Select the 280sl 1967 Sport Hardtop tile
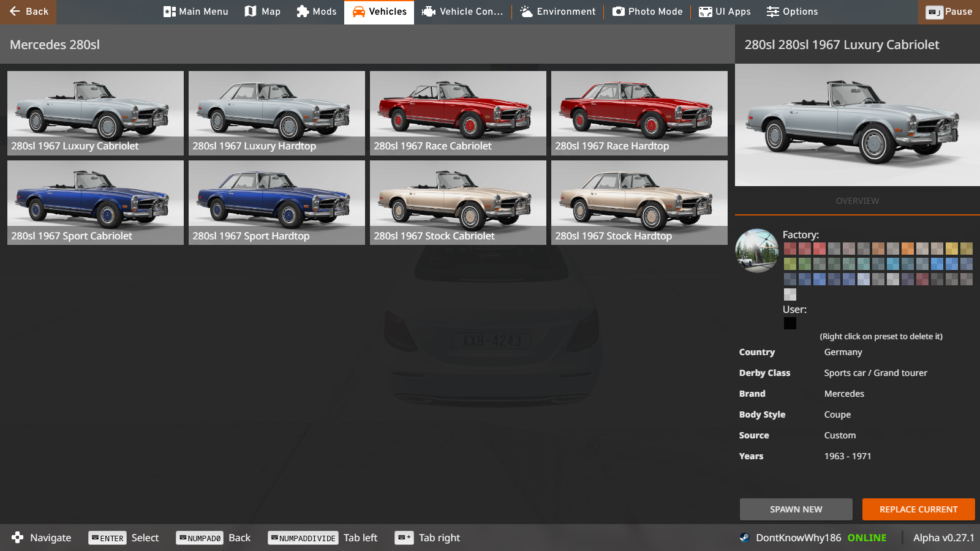The height and width of the screenshot is (551, 980). point(277,203)
